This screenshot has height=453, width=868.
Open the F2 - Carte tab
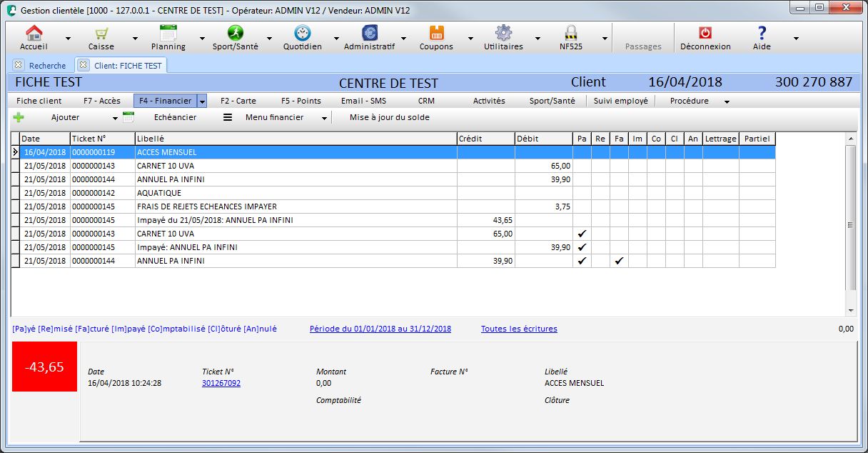[238, 101]
